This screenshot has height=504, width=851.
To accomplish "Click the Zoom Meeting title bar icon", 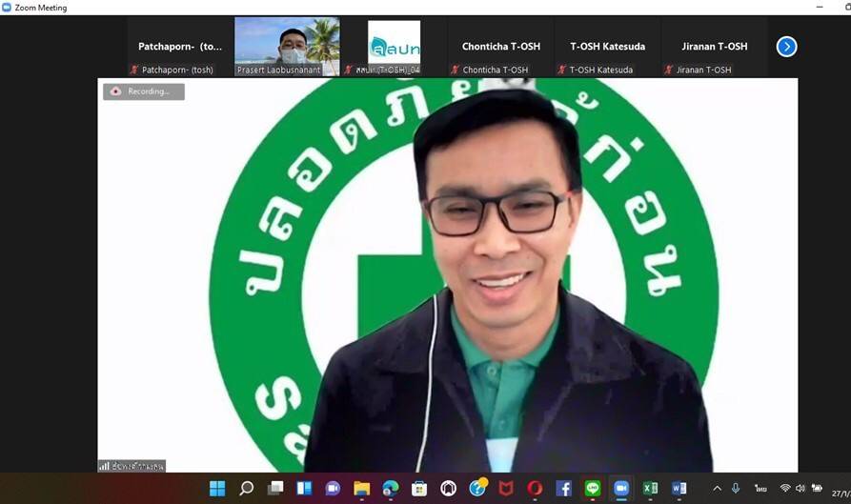I will [7, 7].
